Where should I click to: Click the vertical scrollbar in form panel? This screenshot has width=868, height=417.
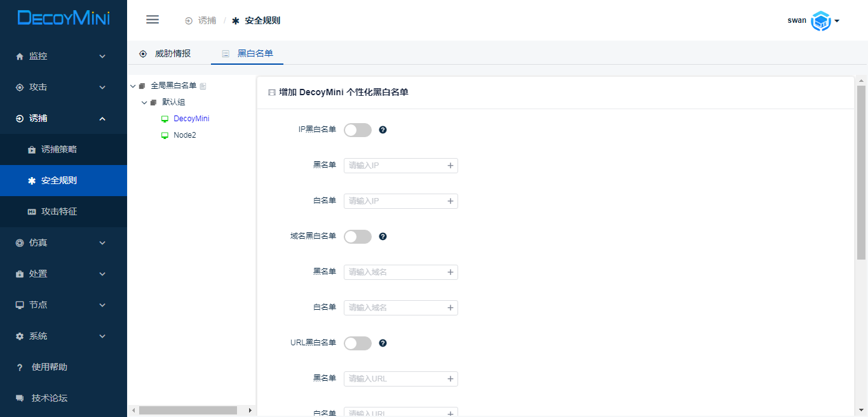pyautogui.click(x=861, y=173)
